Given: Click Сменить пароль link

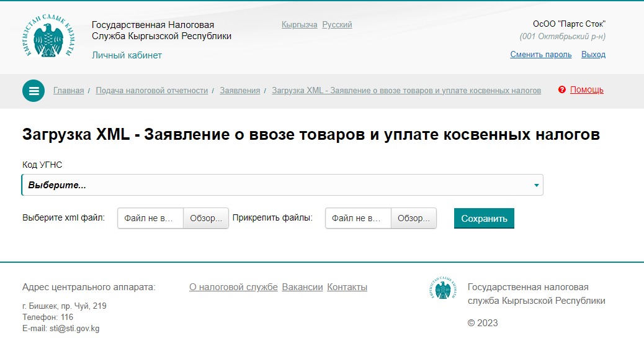Looking at the screenshot, I should point(540,55).
